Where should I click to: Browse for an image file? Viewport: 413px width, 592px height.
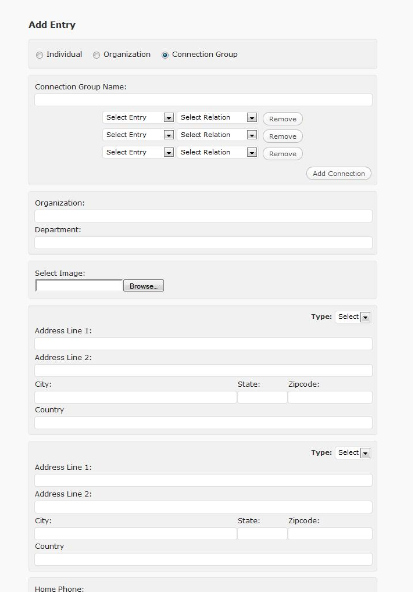(143, 286)
